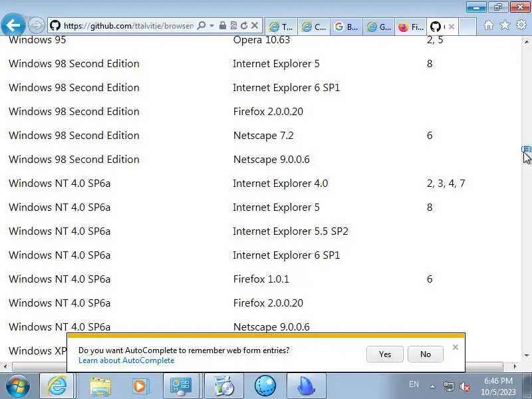532x399 pixels.
Task: Refresh the page with reload icon
Action: 244,26
